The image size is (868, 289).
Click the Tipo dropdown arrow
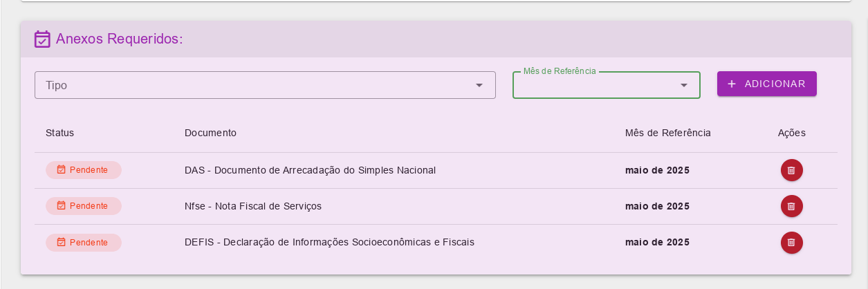479,85
